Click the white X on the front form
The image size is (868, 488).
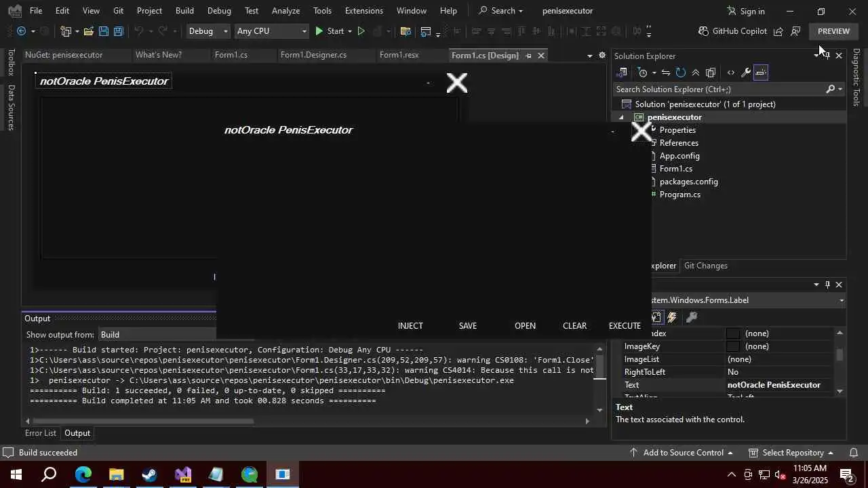tap(641, 131)
